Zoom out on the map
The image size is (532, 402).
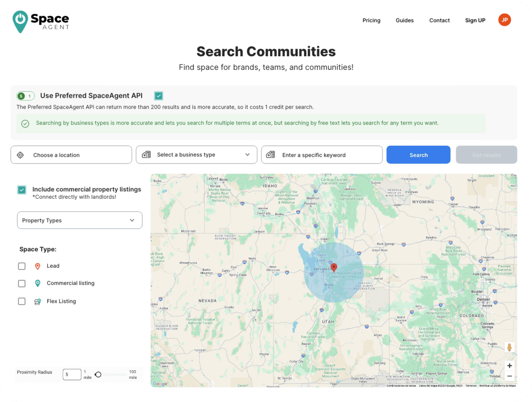(x=509, y=376)
